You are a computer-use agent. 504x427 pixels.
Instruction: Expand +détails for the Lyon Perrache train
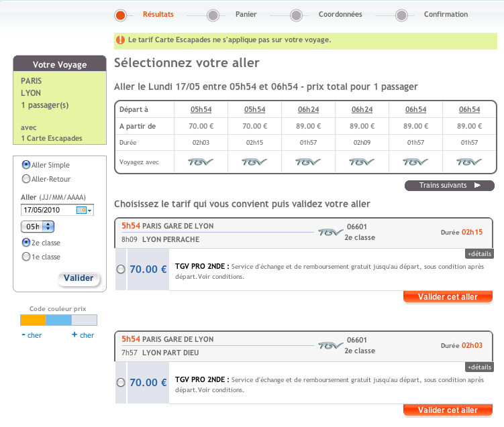pos(479,254)
